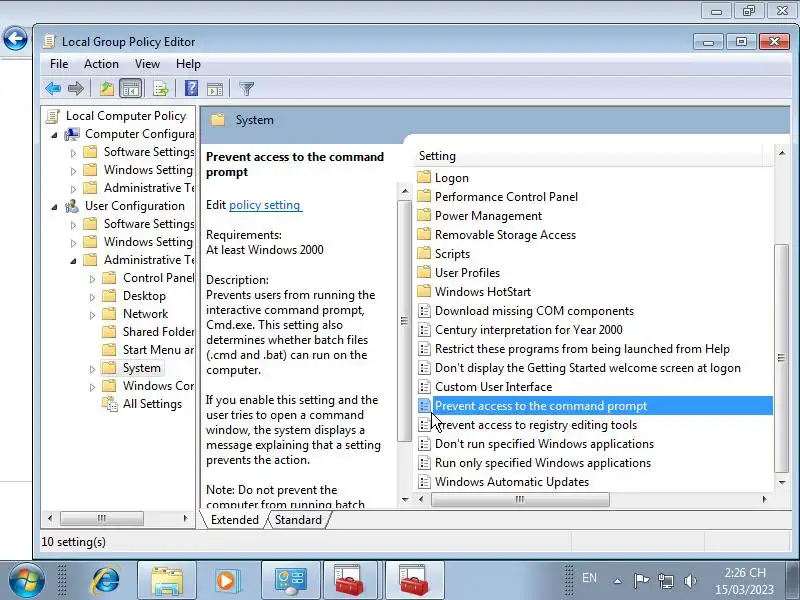Click the Local Computer Policy root icon
This screenshot has height=600, width=800.
click(53, 116)
